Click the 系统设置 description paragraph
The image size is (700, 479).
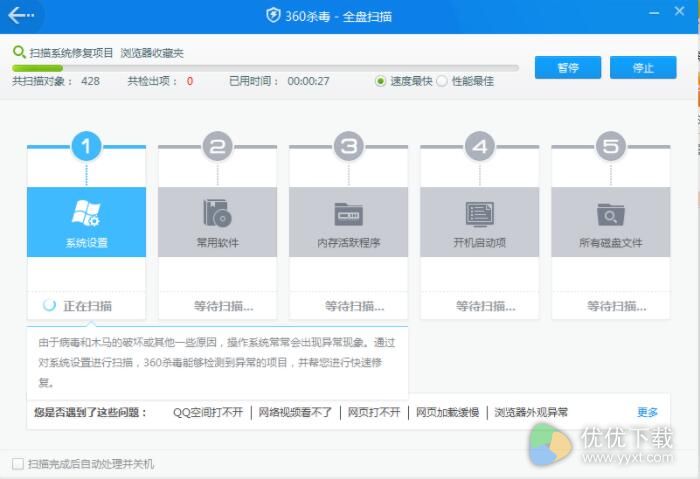pos(217,362)
